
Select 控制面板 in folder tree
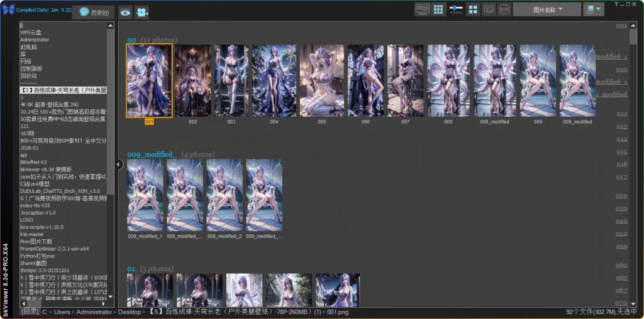[x=31, y=68]
